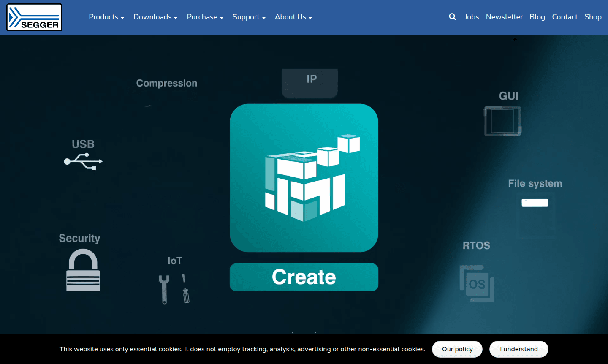Open the Purchase menu
The height and width of the screenshot is (364, 608).
pyautogui.click(x=205, y=17)
